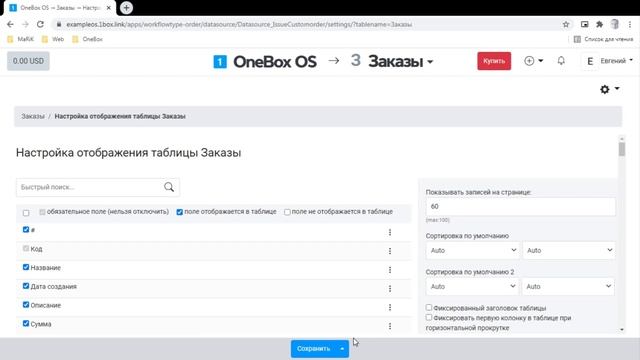
Task: Open three-dot menu for Название row
Action: pos(390,270)
